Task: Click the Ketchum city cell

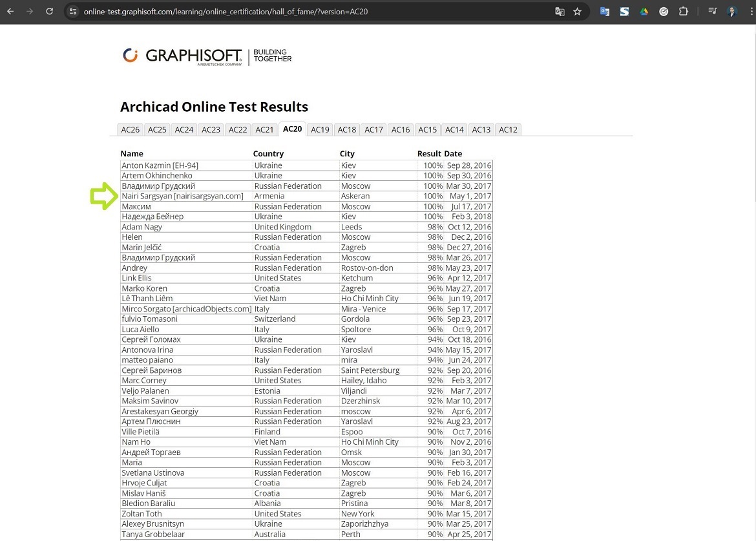Action: click(x=357, y=278)
